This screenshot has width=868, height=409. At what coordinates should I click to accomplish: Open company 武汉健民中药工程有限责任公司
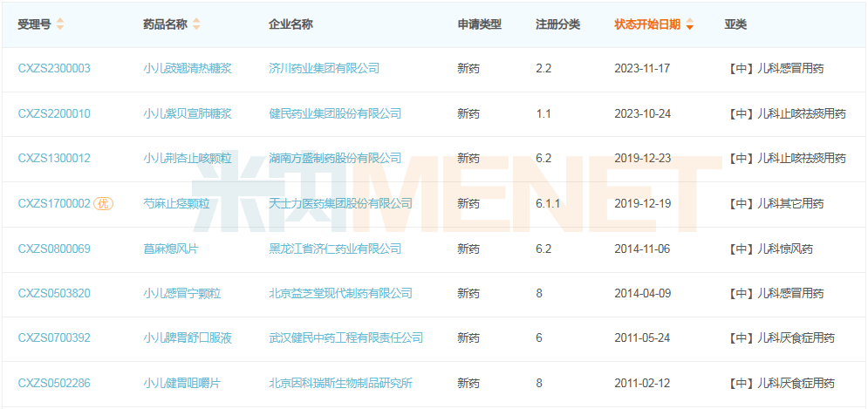click(x=346, y=337)
